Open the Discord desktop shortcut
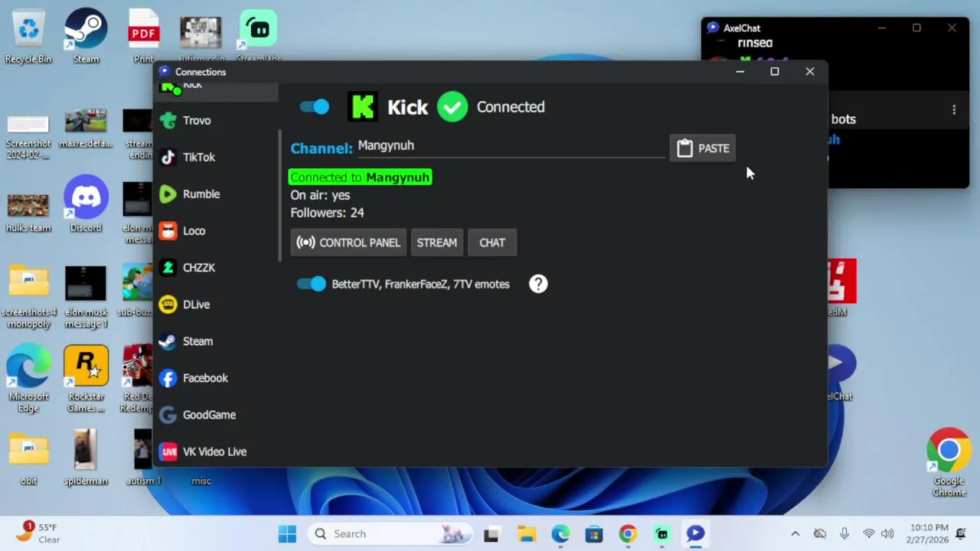 86,204
